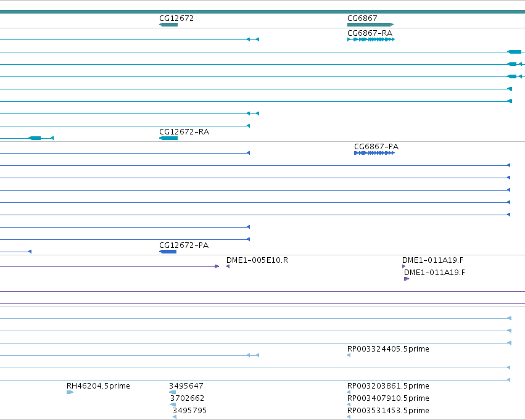This screenshot has width=525, height=420.
Task: Click the CG6867-PA coding exons glyph
Action: (374, 153)
